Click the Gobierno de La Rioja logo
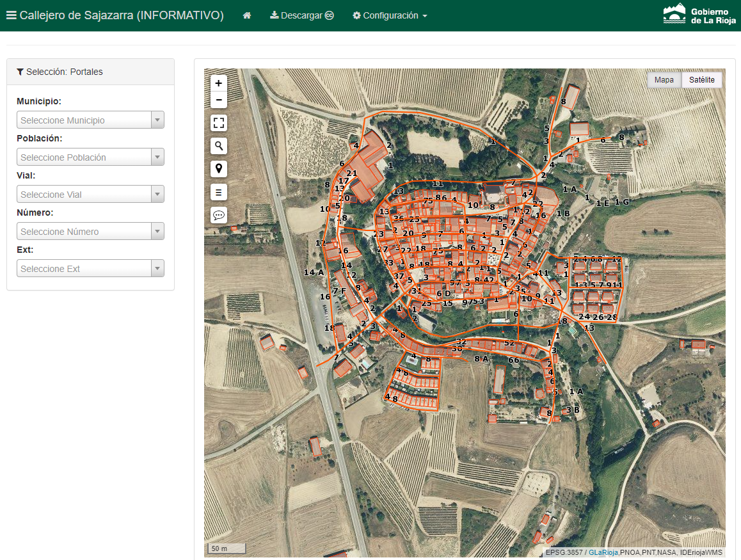The height and width of the screenshot is (560, 741). [x=699, y=15]
